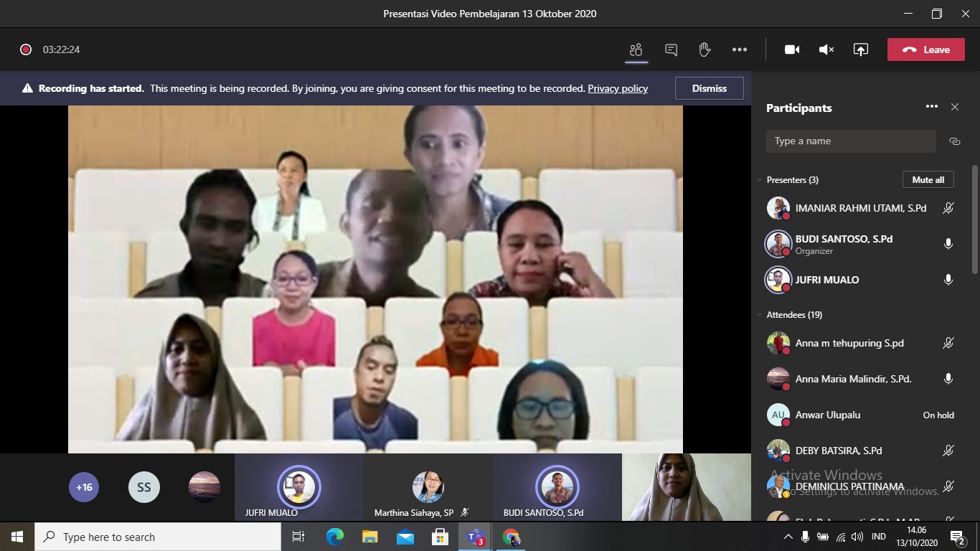Viewport: 980px width, 551px height.
Task: Open the Windows Start menu
Action: click(17, 537)
